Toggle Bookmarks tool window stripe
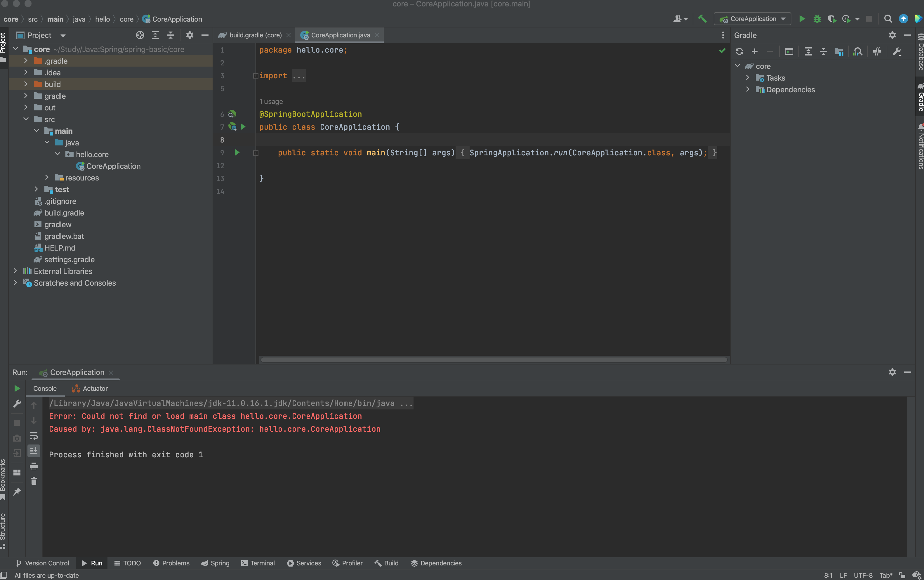This screenshot has height=580, width=924. coord(3,480)
